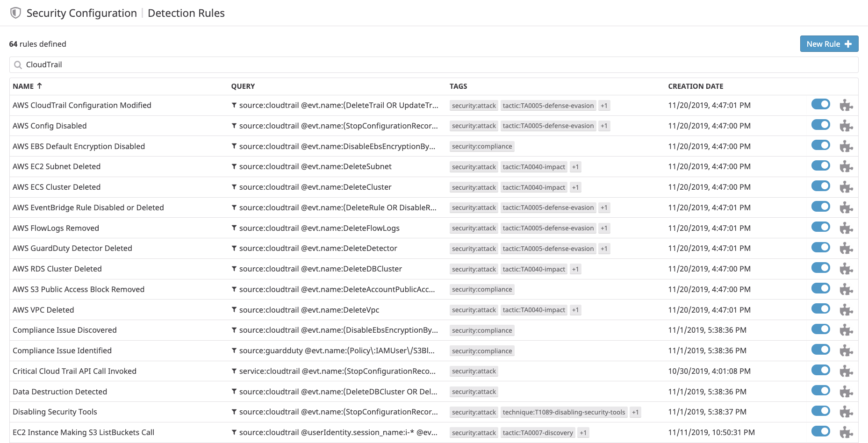868x443 pixels.
Task: Expand +1 tags on AWS Config Disabled row
Action: point(604,126)
